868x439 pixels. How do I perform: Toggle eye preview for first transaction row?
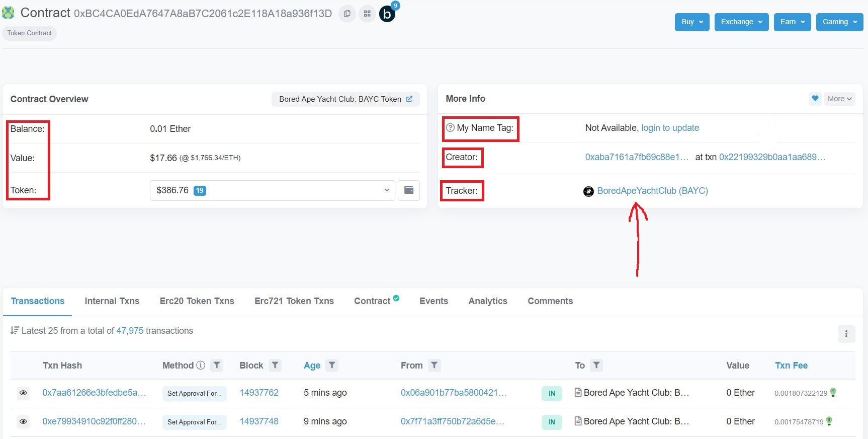pyautogui.click(x=23, y=393)
